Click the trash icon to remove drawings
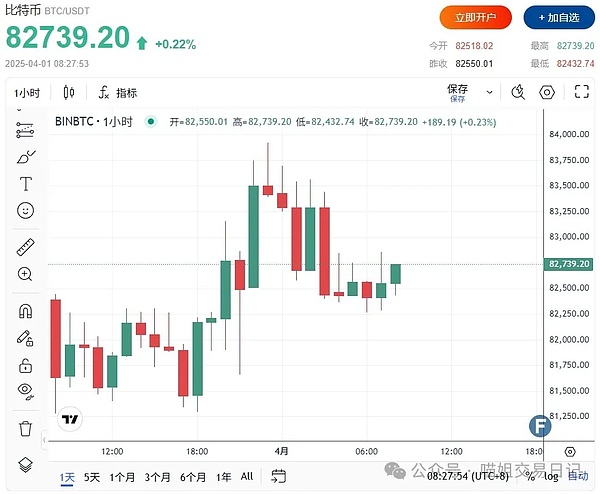The image size is (600, 494). pos(26,428)
